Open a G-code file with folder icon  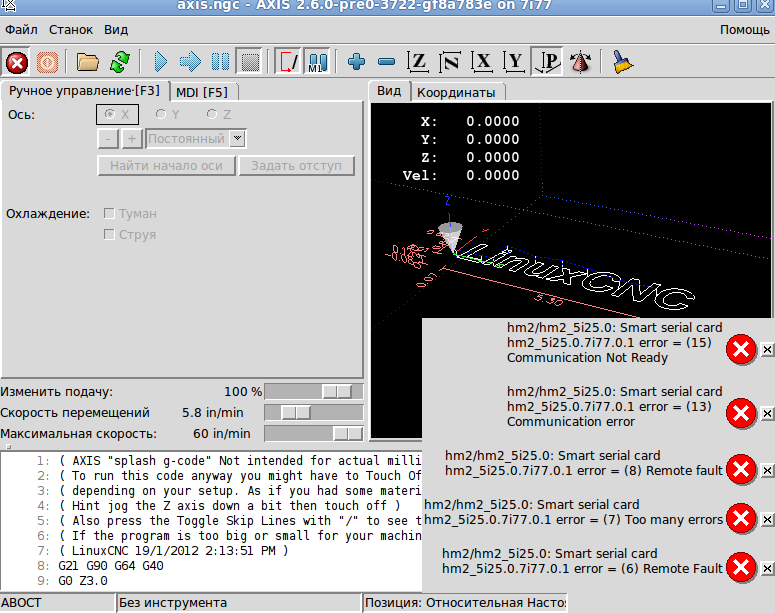(x=87, y=63)
